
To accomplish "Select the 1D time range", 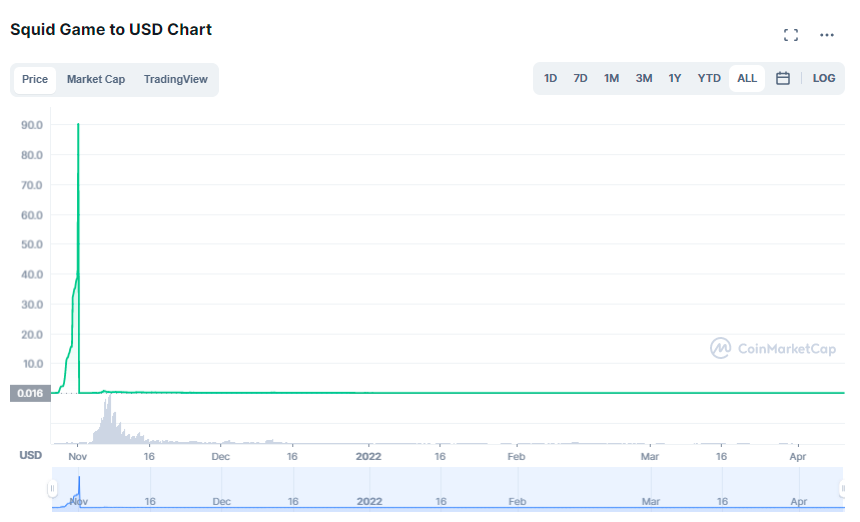I will tap(550, 78).
